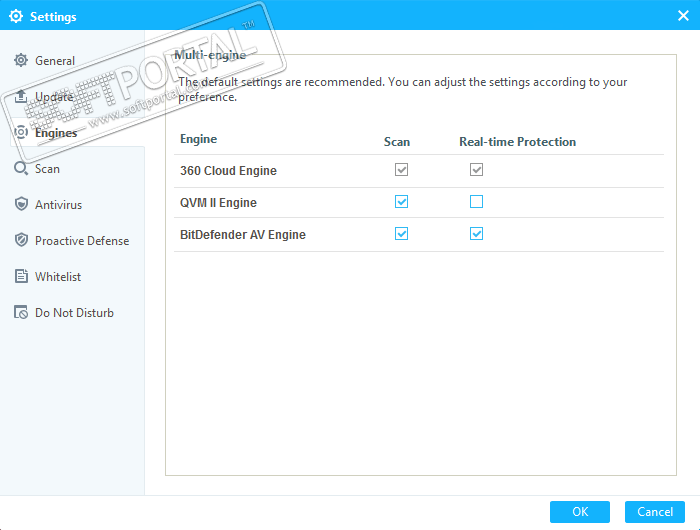Click the Multi-engine group title
The height and width of the screenshot is (530, 700).
tap(210, 55)
